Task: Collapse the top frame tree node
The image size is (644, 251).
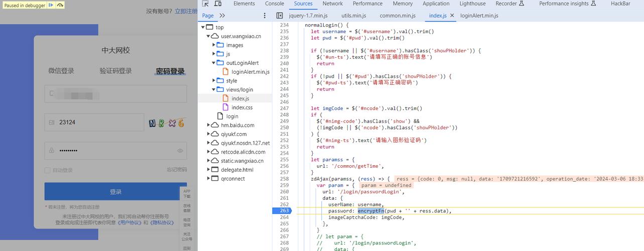Action: point(203,27)
